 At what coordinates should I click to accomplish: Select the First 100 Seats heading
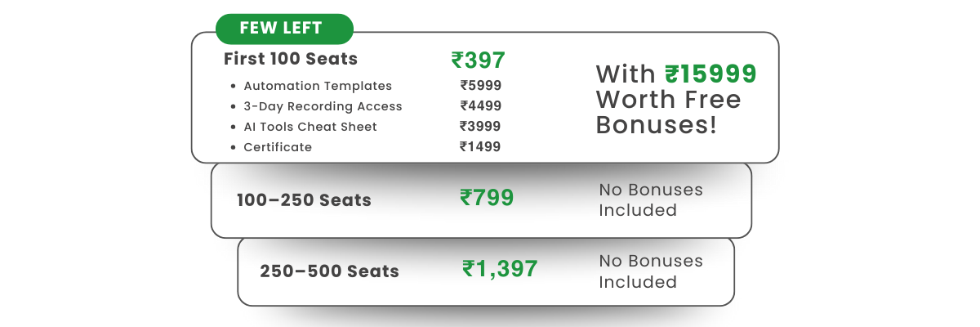291,60
